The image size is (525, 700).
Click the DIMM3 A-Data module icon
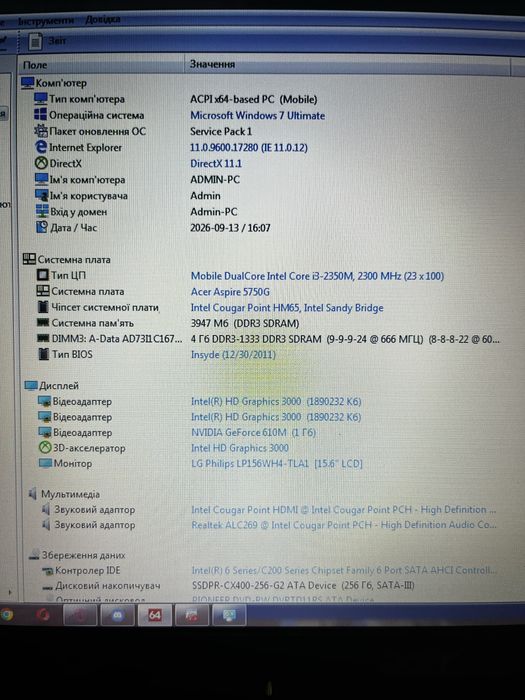point(43,338)
